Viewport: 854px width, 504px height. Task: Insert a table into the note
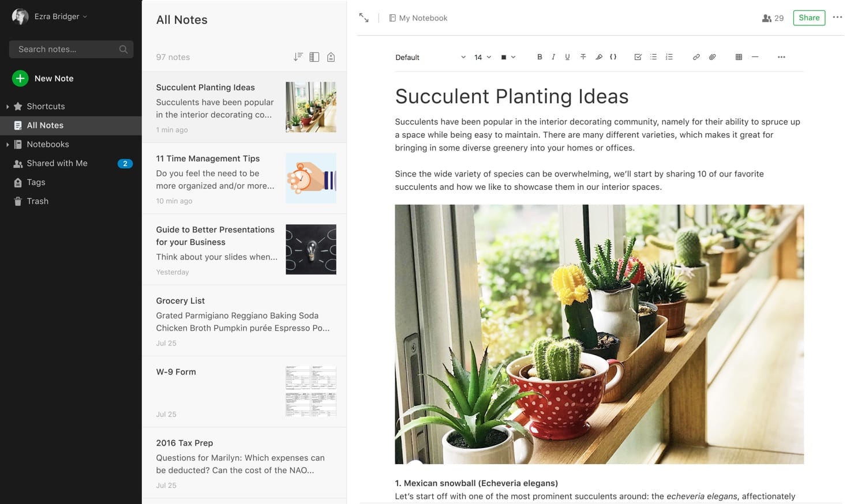point(739,57)
